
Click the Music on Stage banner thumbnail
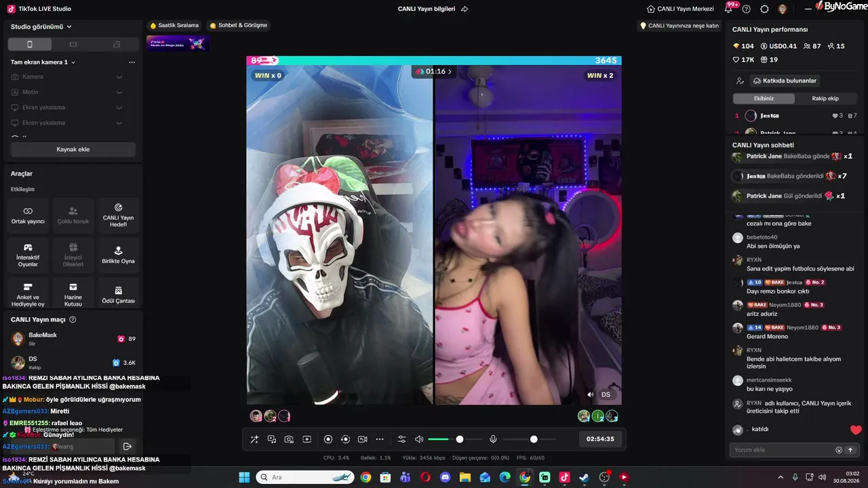point(178,43)
